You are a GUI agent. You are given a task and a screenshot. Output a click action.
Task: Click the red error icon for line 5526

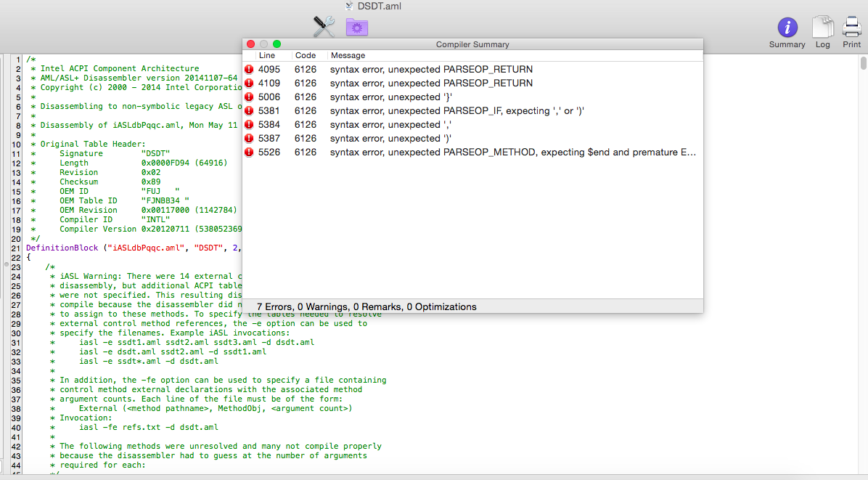(x=249, y=152)
